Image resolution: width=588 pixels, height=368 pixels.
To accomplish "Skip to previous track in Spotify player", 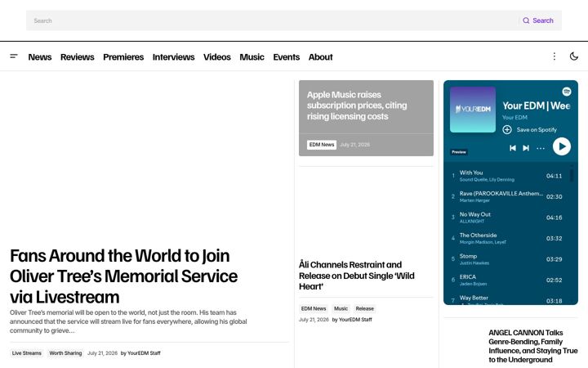I will [x=513, y=148].
